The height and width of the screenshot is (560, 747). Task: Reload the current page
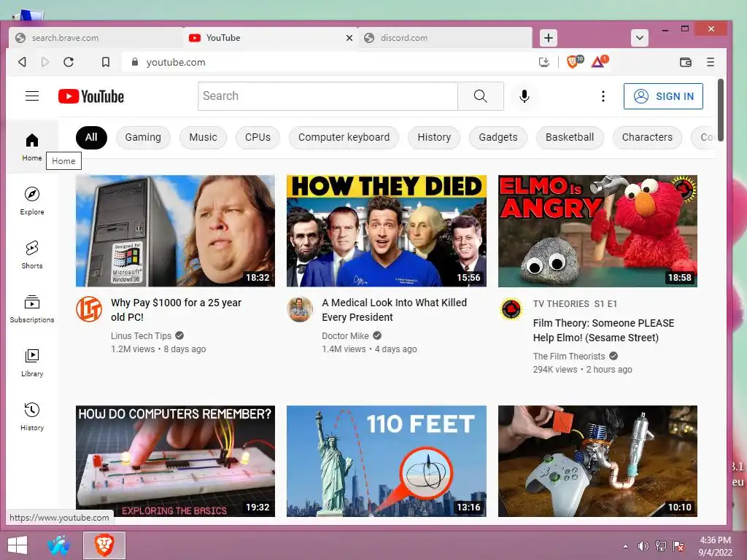[69, 62]
